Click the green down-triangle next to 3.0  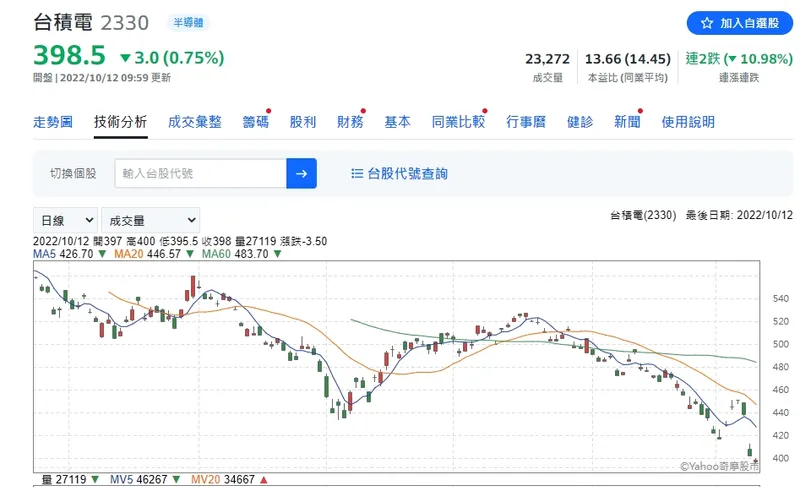pos(125,57)
